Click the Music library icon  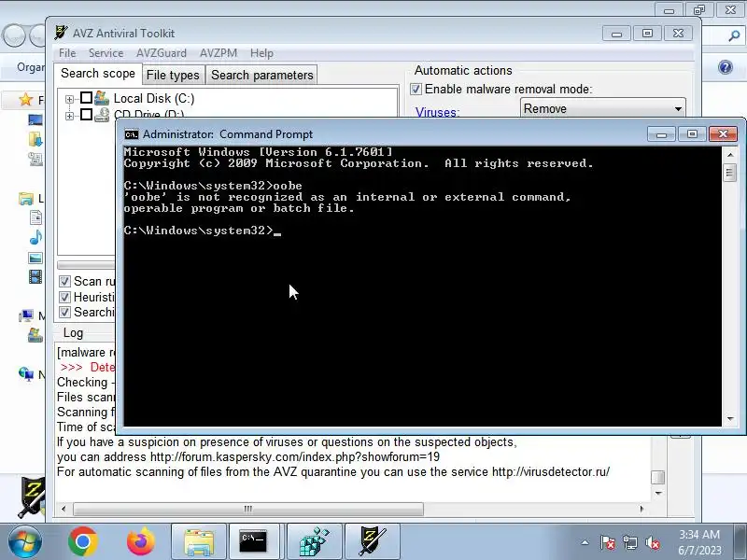click(x=35, y=237)
